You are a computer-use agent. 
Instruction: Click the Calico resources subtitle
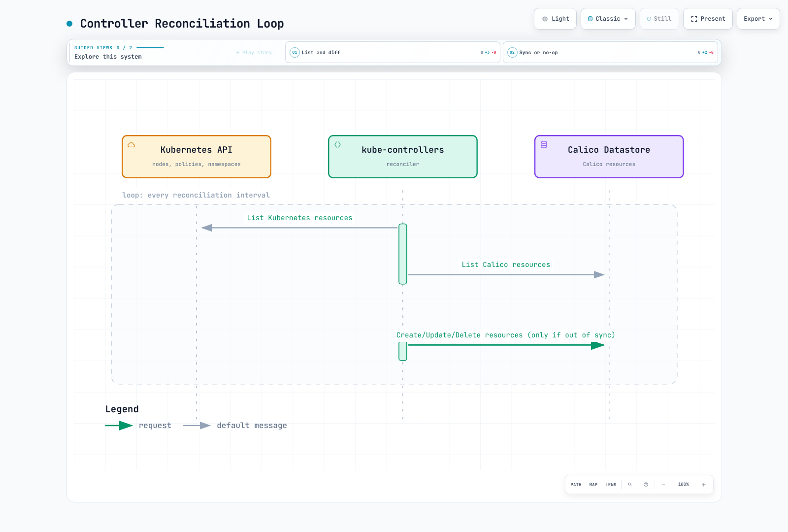[x=609, y=164]
